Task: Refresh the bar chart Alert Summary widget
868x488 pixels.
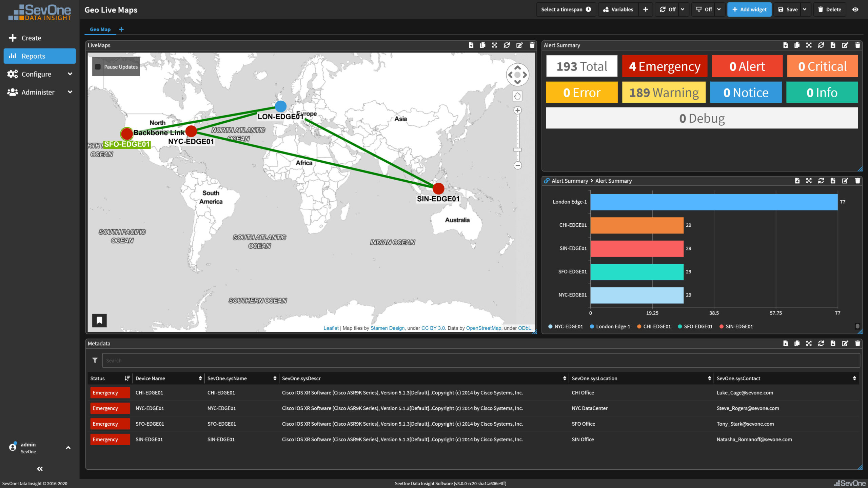Action: (x=821, y=181)
